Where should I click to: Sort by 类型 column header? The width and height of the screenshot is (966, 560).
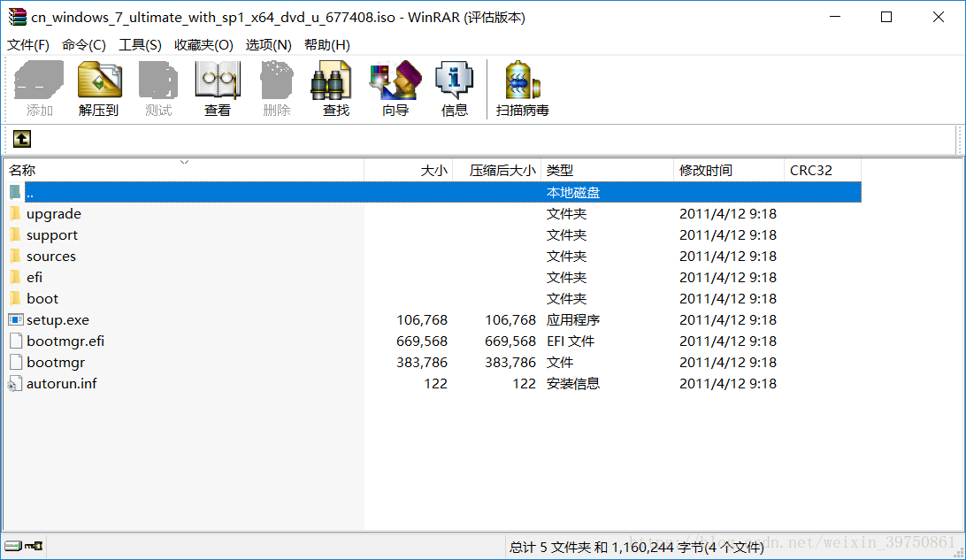point(608,170)
